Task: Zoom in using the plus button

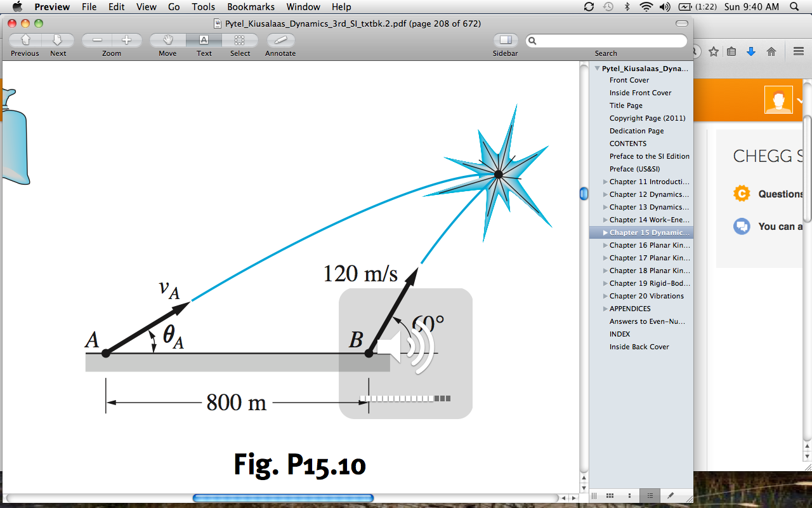Action: click(x=127, y=41)
